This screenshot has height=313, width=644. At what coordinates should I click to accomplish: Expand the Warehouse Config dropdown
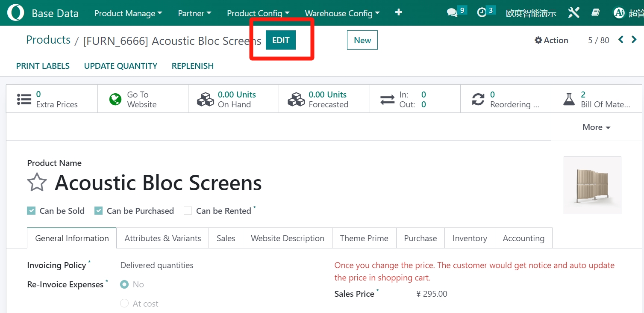[342, 13]
